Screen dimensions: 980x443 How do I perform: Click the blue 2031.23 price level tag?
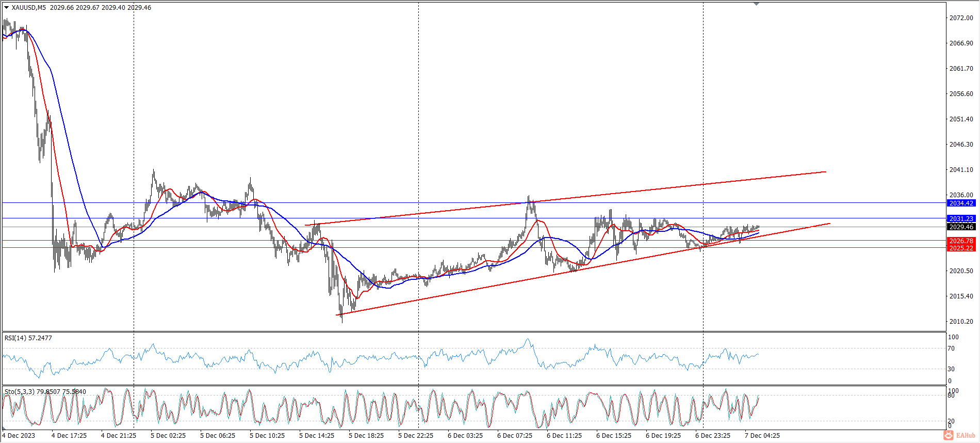(961, 219)
